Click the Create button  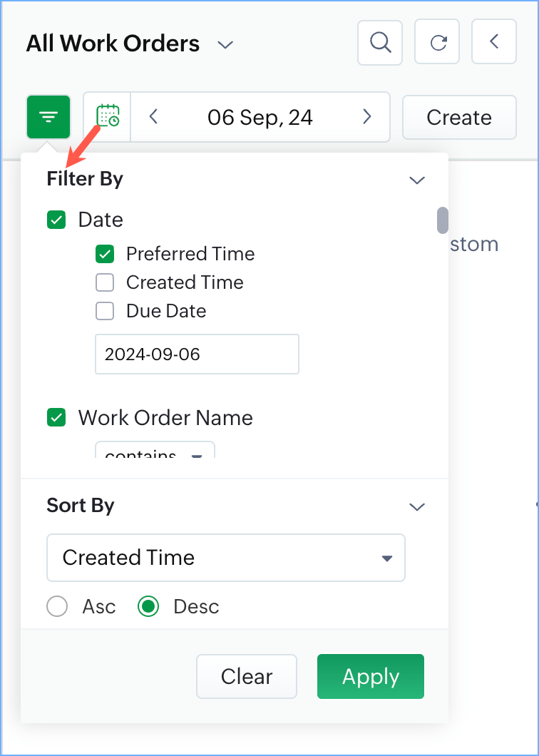(459, 117)
